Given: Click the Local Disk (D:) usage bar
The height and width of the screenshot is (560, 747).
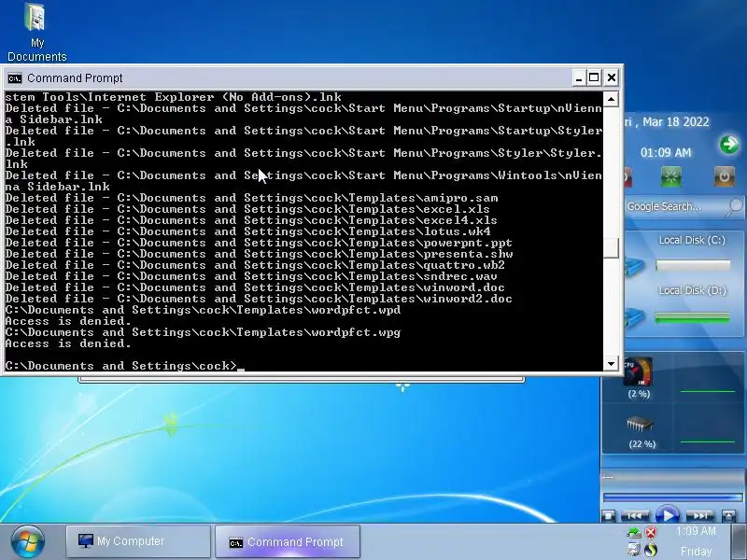Looking at the screenshot, I should point(693,316).
